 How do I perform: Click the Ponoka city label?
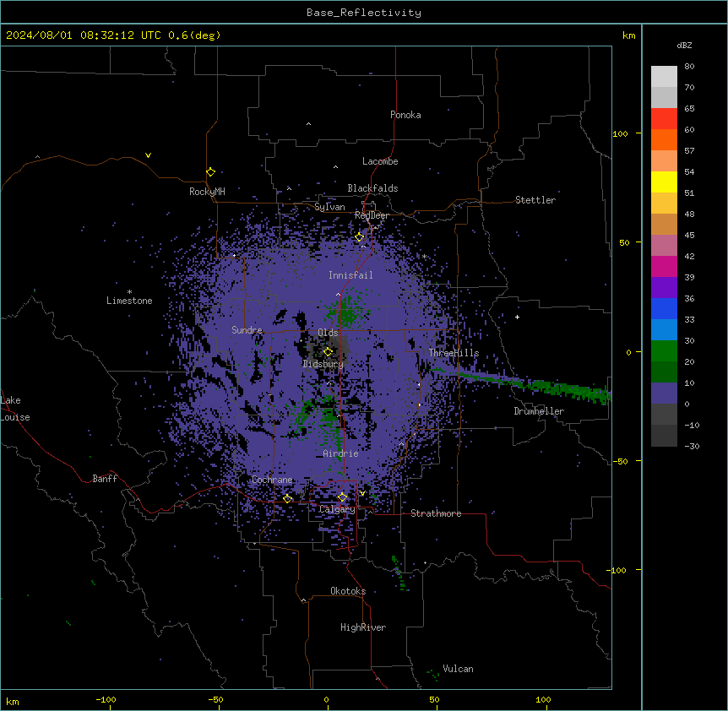[x=405, y=115]
